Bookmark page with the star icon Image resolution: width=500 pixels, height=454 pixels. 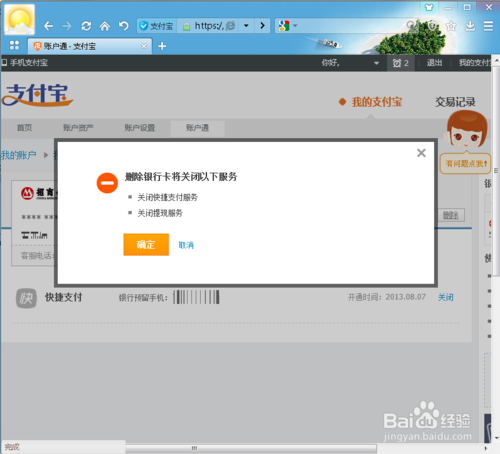[x=451, y=26]
